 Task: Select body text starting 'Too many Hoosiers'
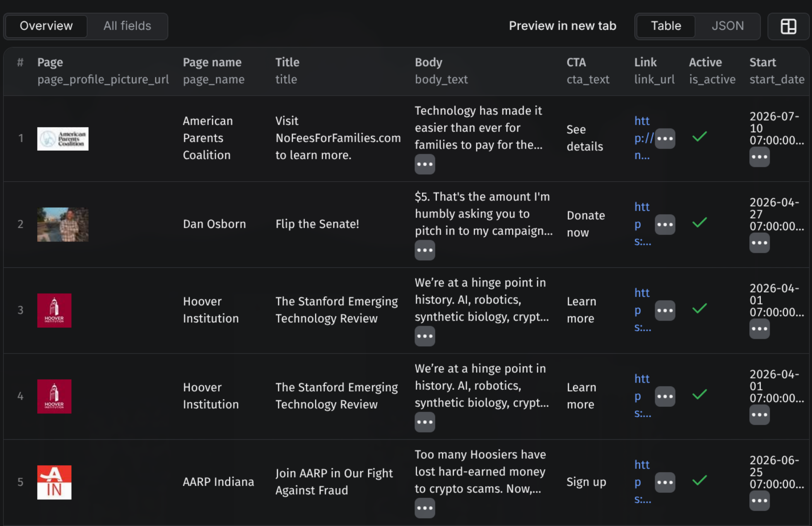pyautogui.click(x=480, y=471)
